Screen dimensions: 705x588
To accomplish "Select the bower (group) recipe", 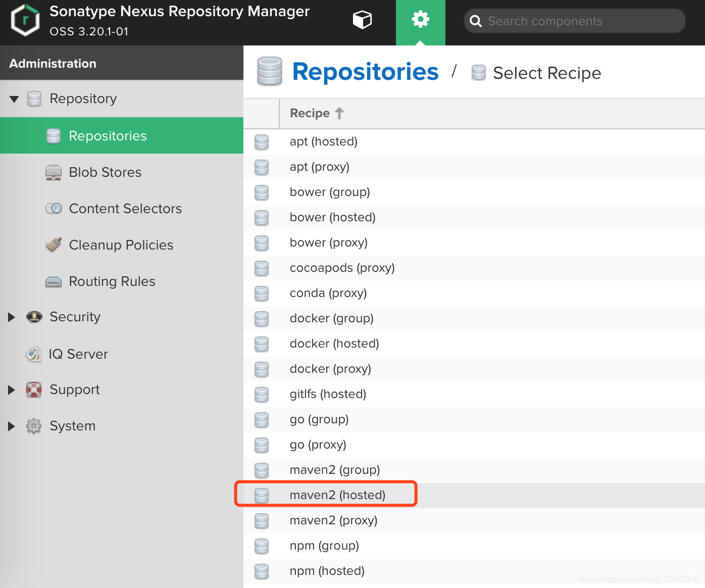I will (474, 192).
